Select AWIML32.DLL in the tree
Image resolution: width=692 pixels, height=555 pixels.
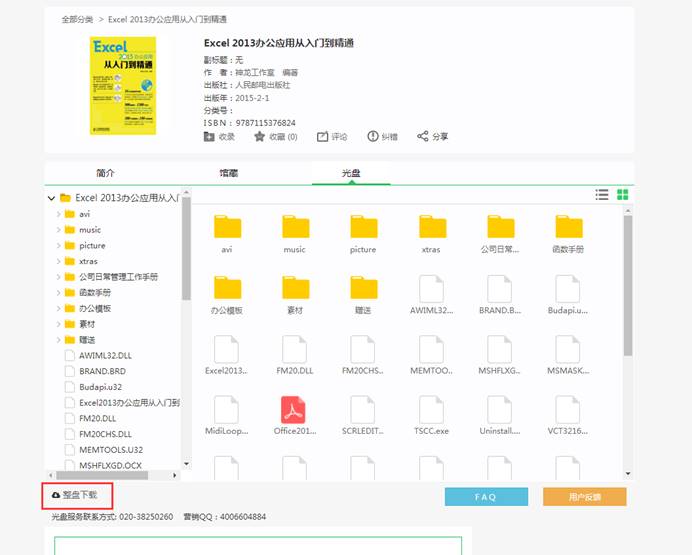(x=105, y=356)
